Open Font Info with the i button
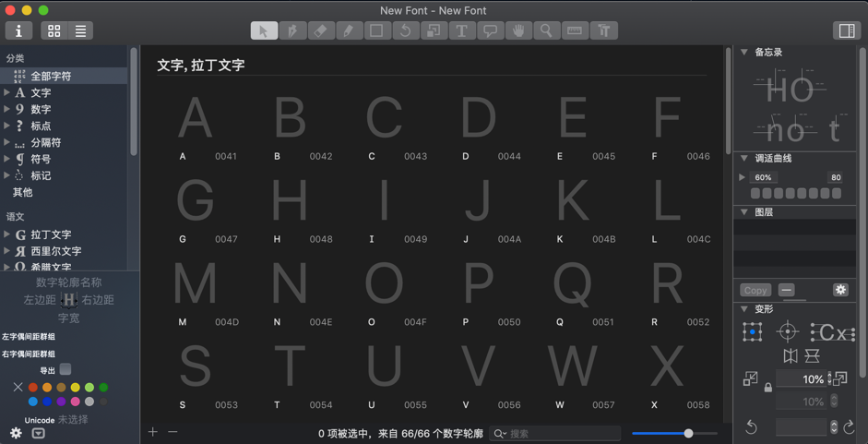Screen dimensions: 868x444 coord(18,30)
